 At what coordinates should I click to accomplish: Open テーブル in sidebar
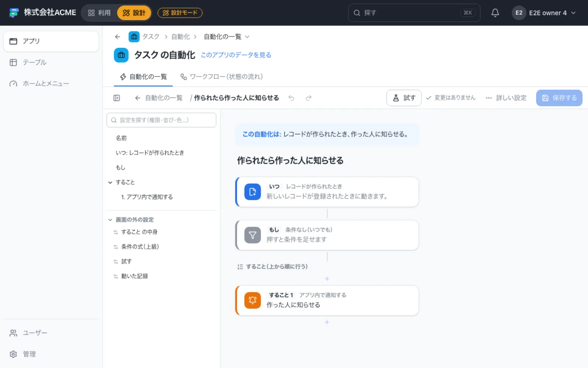pyautogui.click(x=51, y=62)
